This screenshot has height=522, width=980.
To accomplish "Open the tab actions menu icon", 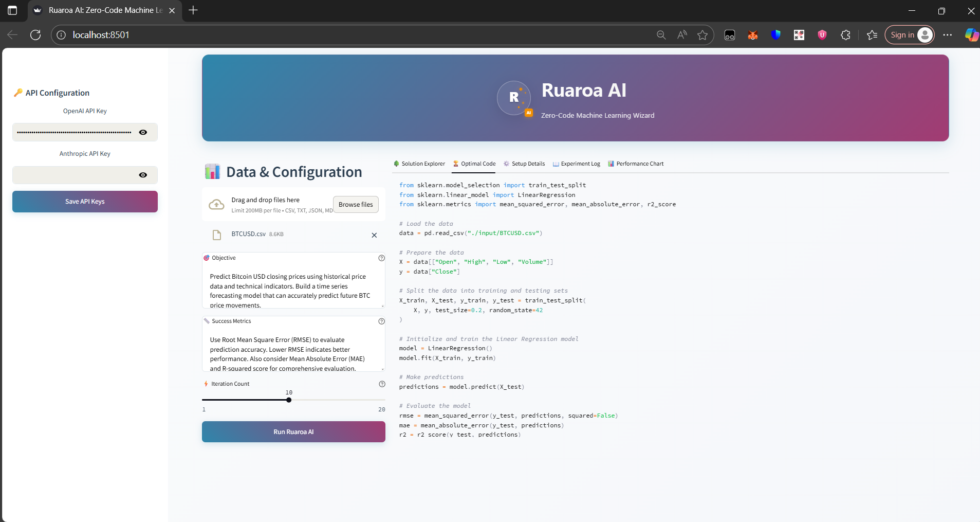I will pos(12,10).
